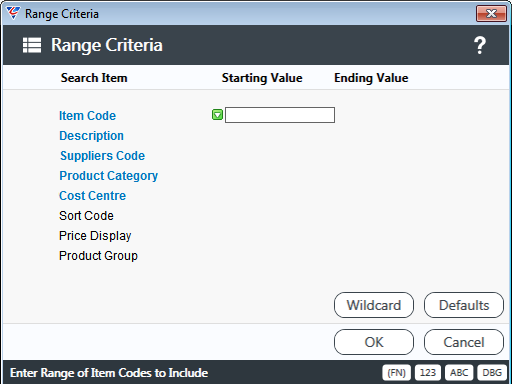Toggle the (FN) status bar indicator

(x=396, y=372)
